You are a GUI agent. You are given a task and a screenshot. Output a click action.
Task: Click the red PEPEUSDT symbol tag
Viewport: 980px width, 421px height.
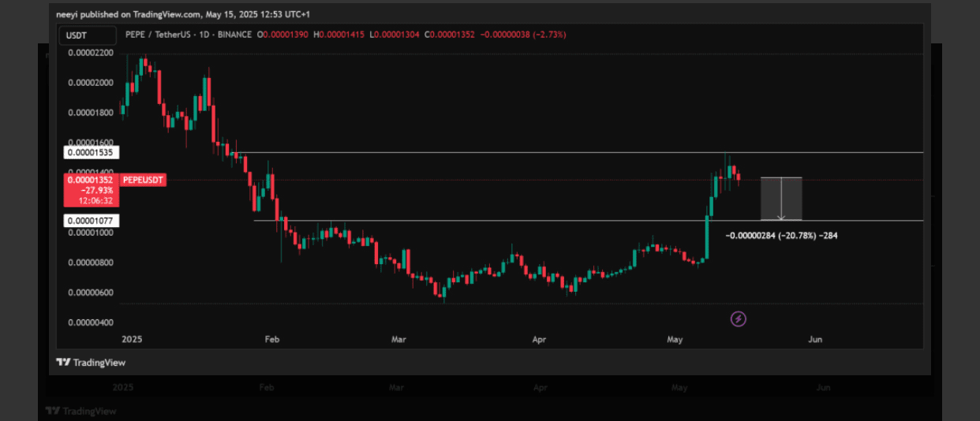pyautogui.click(x=144, y=181)
